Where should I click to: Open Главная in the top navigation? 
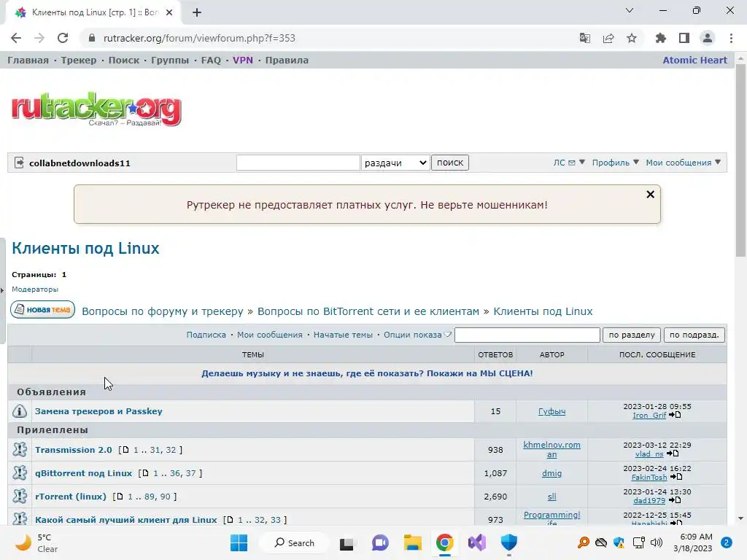click(x=28, y=60)
